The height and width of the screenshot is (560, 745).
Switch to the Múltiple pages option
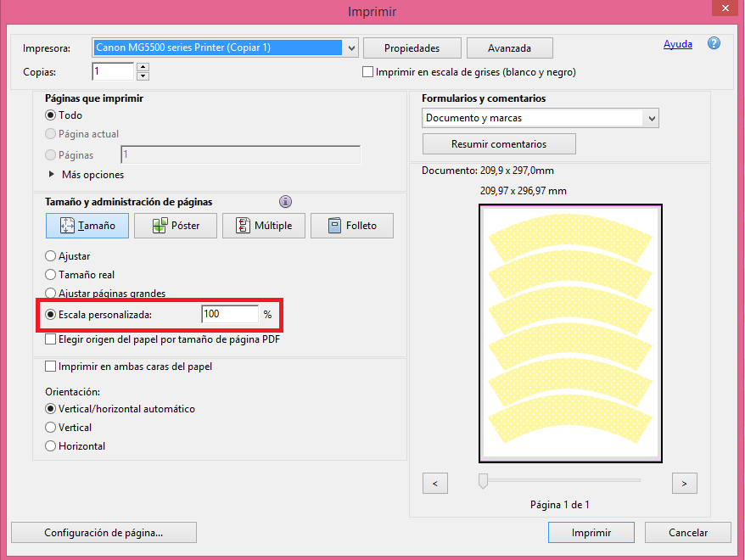coord(264,226)
